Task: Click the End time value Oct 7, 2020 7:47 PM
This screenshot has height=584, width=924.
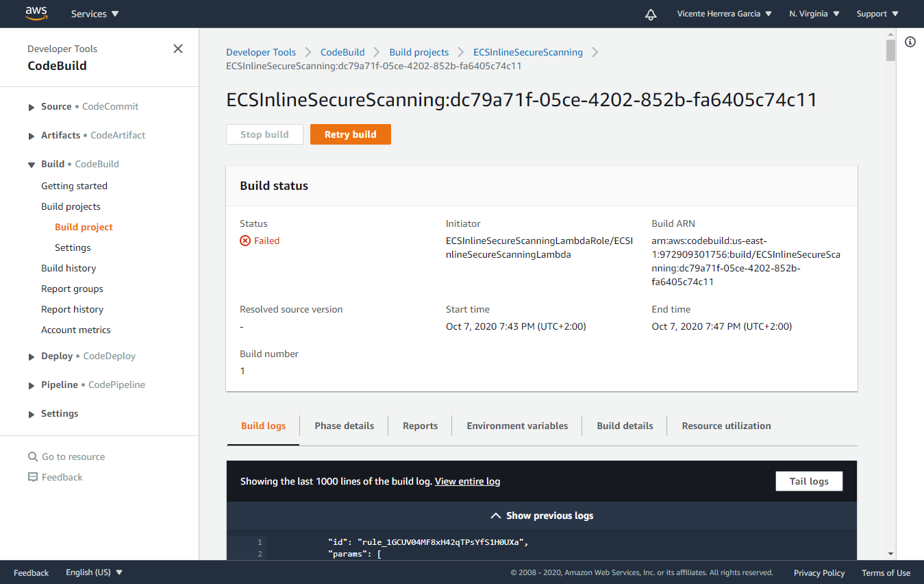Action: click(722, 326)
